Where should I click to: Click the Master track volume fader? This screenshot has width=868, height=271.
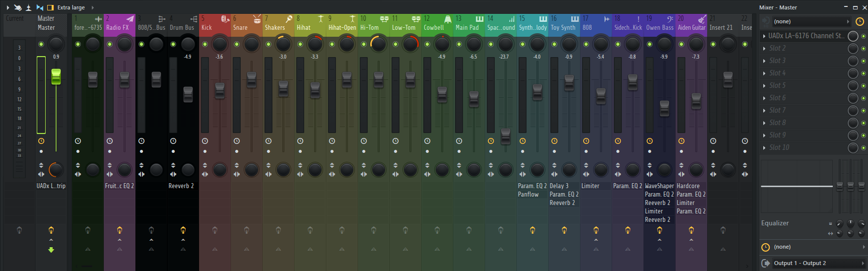click(x=56, y=76)
